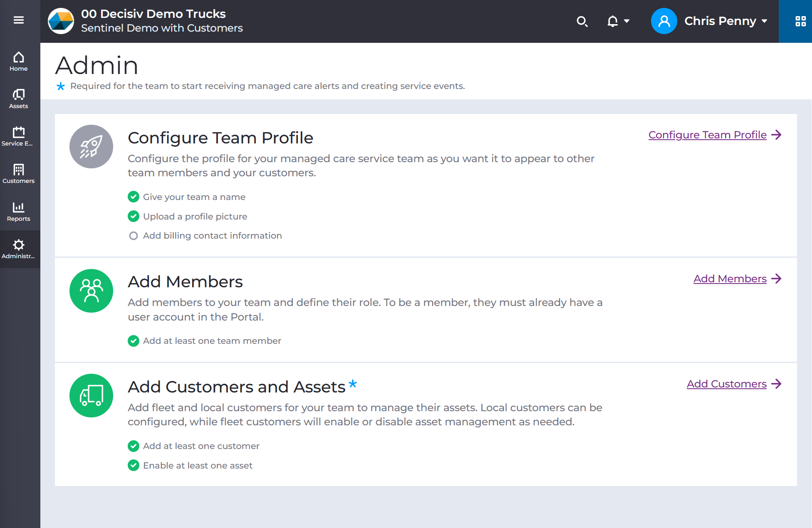Toggle the hamburger menu to collapse sidebar

[19, 20]
